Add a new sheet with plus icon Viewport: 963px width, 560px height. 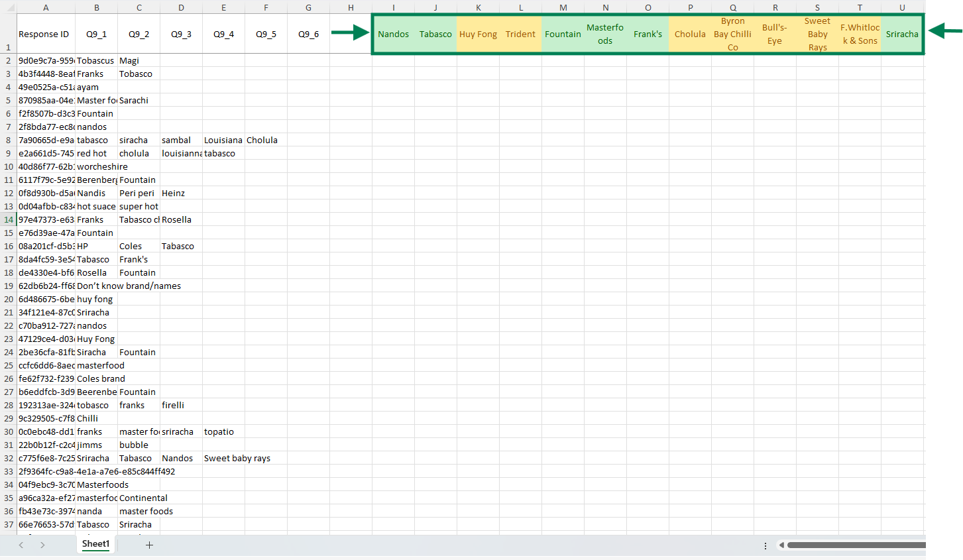tap(149, 545)
